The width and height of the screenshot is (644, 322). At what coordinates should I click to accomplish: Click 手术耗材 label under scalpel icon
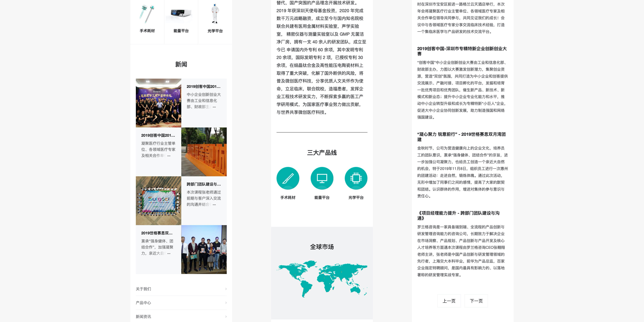point(288,198)
